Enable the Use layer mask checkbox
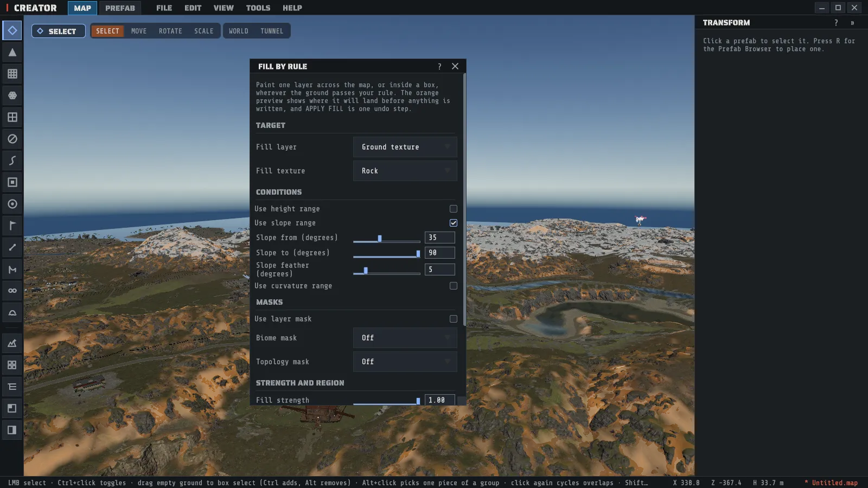Viewport: 868px width, 488px height. 454,319
